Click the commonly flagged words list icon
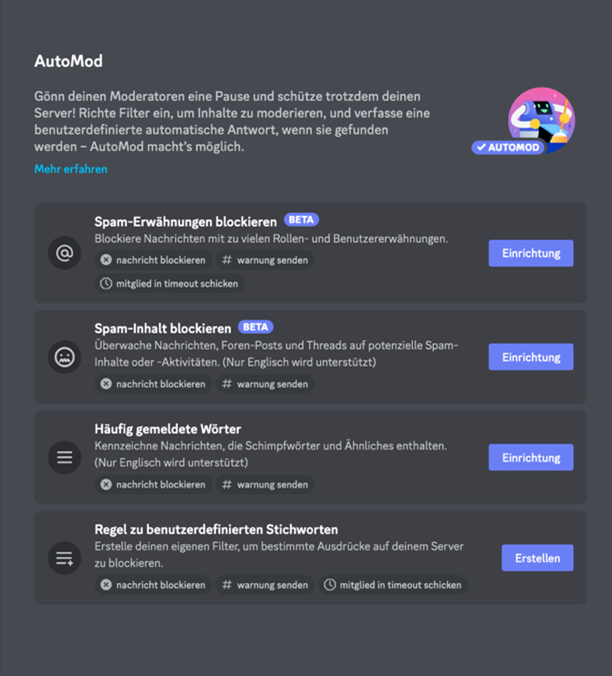The image size is (612, 676). click(65, 457)
